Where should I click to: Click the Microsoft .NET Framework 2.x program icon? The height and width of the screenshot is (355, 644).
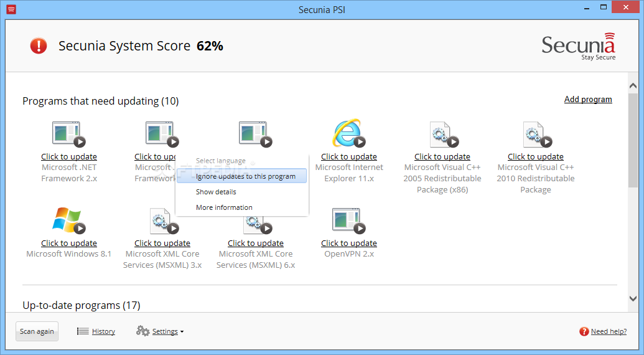68,133
